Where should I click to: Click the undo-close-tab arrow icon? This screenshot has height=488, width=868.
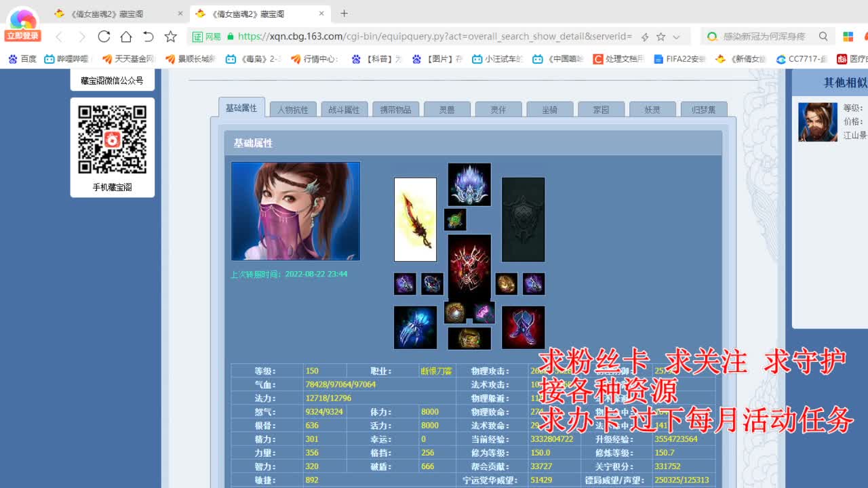click(x=149, y=37)
